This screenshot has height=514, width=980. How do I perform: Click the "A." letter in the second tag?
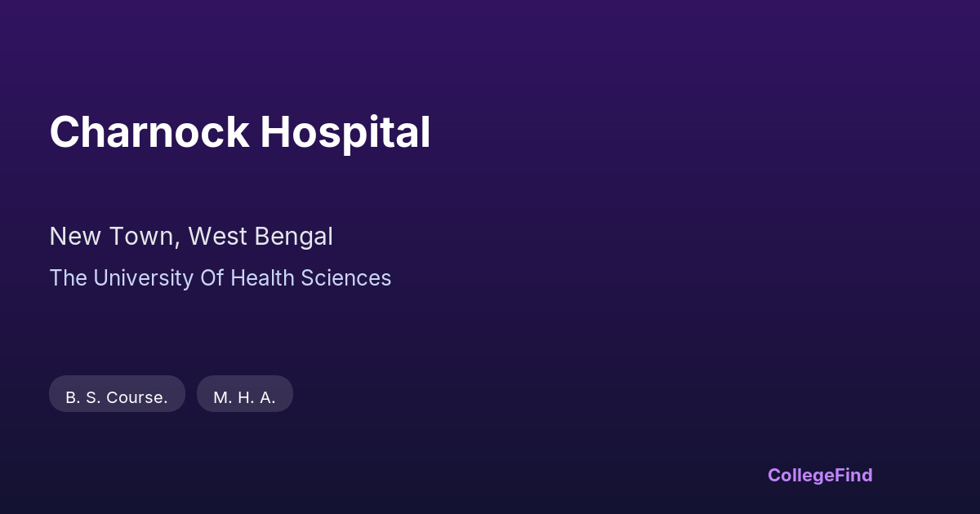tap(268, 397)
